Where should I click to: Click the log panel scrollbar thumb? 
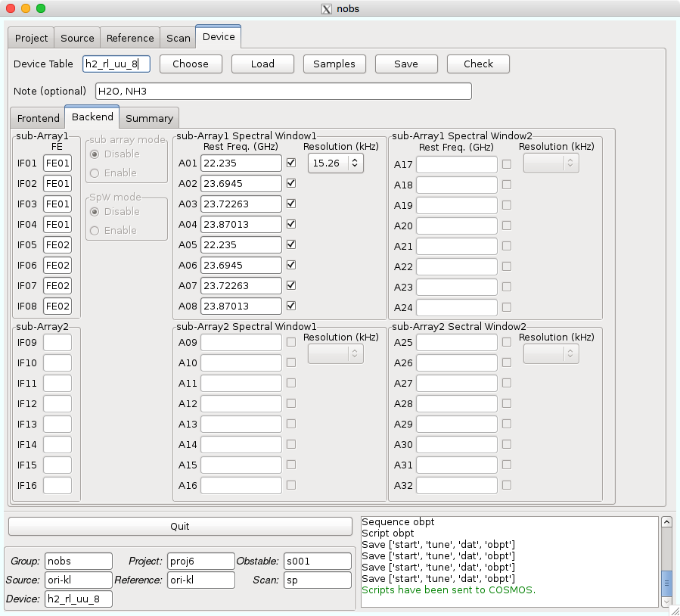click(x=666, y=584)
